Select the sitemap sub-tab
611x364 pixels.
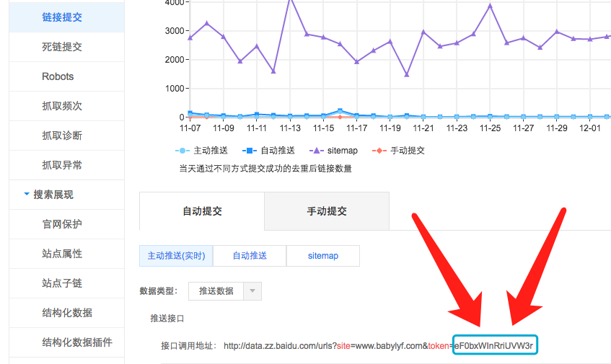coord(322,256)
